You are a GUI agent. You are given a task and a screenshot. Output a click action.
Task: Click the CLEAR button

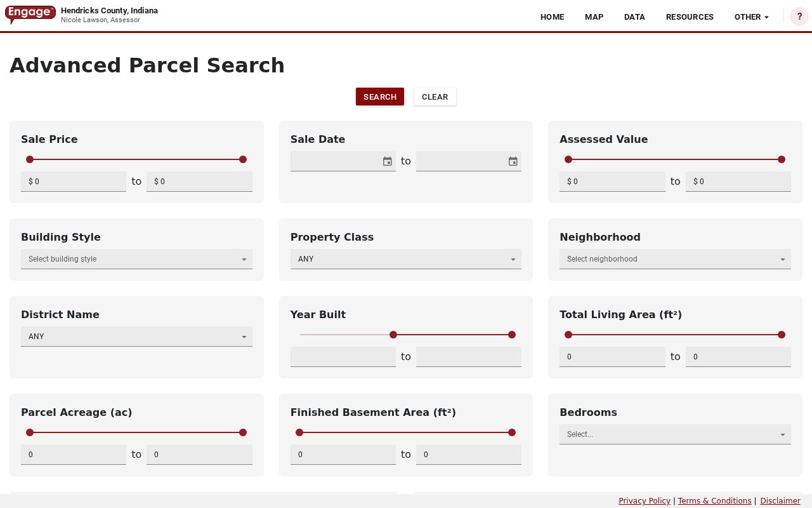tap(435, 97)
